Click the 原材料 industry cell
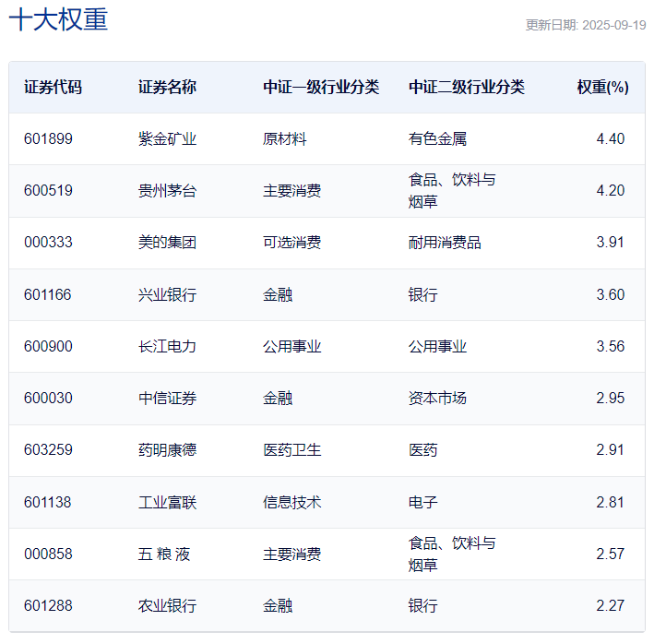The width and height of the screenshot is (654, 644). [284, 139]
